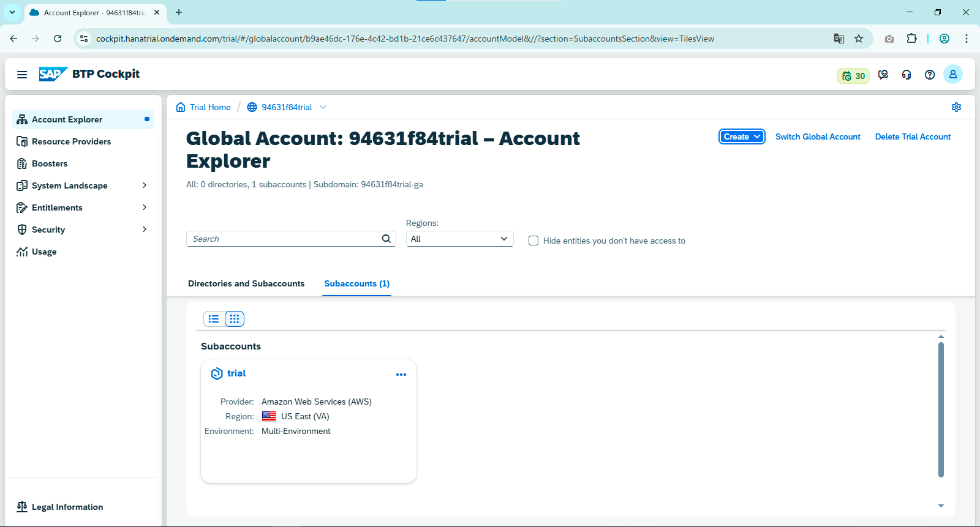Click Multi-Environment text in trial tile
This screenshot has width=980, height=527.
point(296,431)
